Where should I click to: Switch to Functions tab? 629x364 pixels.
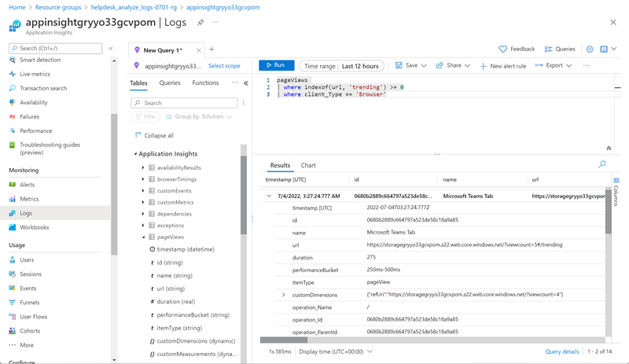click(x=205, y=83)
